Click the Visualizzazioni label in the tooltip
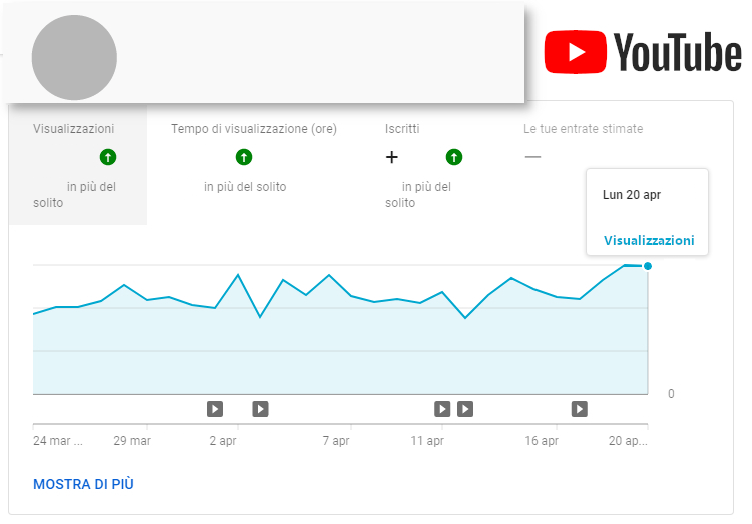Viewport: 752px width, 524px height. click(x=649, y=240)
